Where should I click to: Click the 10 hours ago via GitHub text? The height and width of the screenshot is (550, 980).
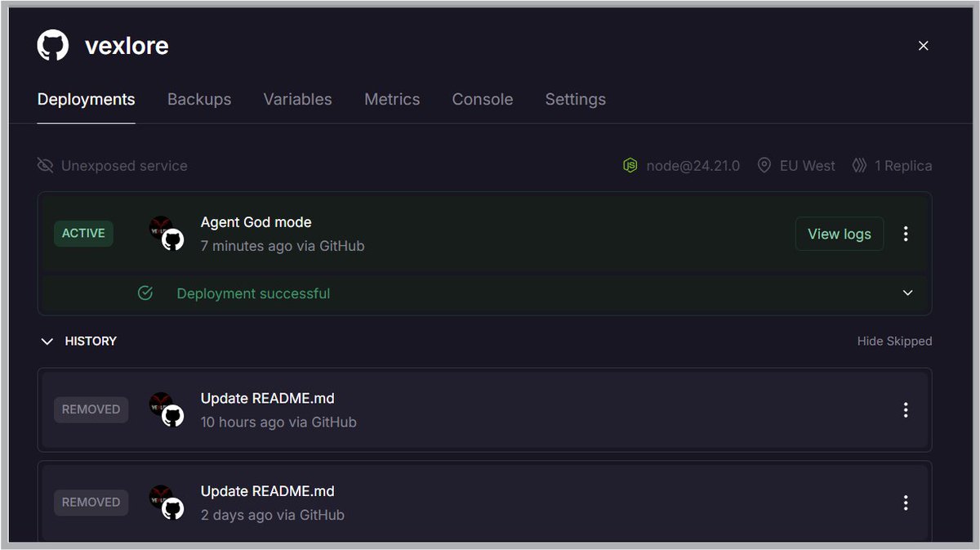(278, 423)
